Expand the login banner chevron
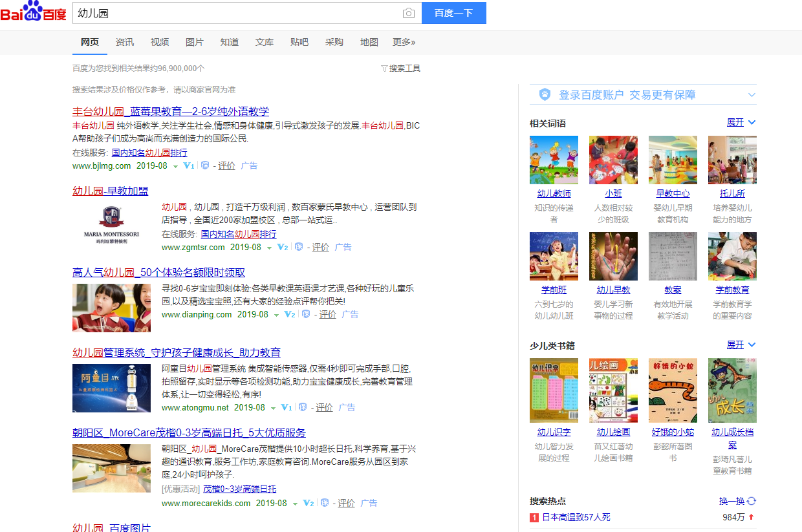 coord(752,95)
